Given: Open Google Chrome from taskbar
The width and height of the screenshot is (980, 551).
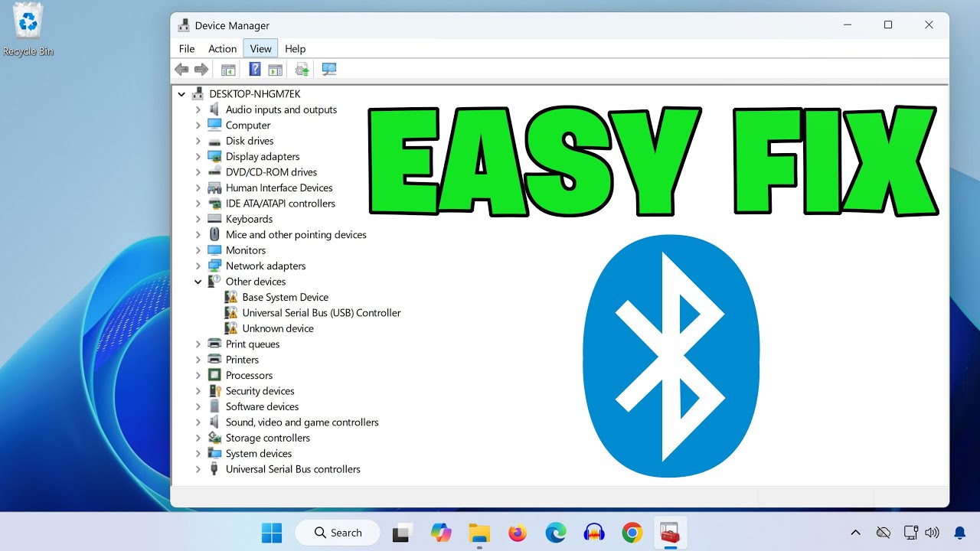Looking at the screenshot, I should [632, 533].
